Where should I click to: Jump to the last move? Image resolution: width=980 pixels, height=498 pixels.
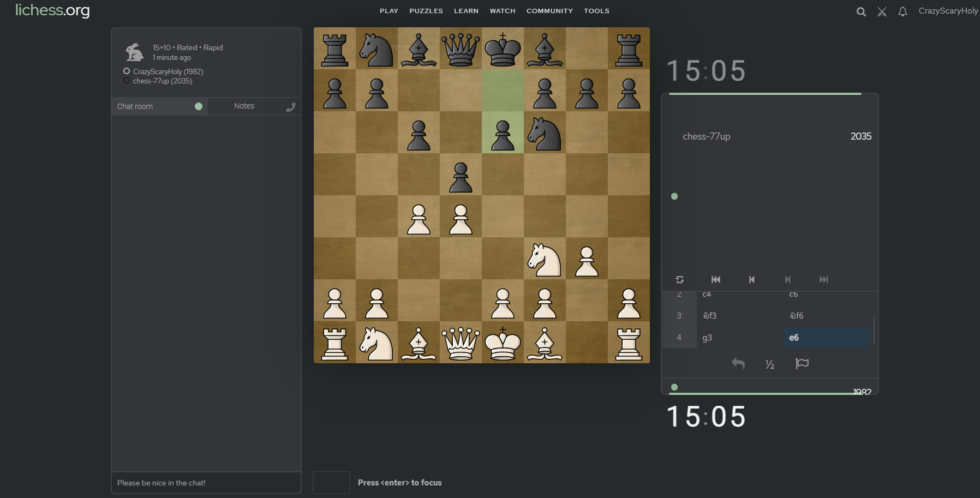pyautogui.click(x=824, y=279)
